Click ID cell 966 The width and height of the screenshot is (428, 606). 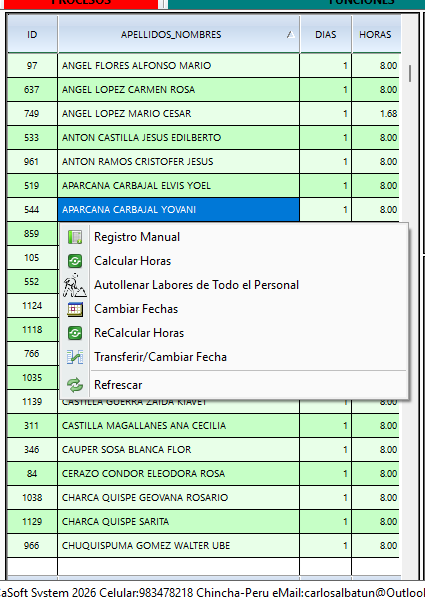[32, 545]
